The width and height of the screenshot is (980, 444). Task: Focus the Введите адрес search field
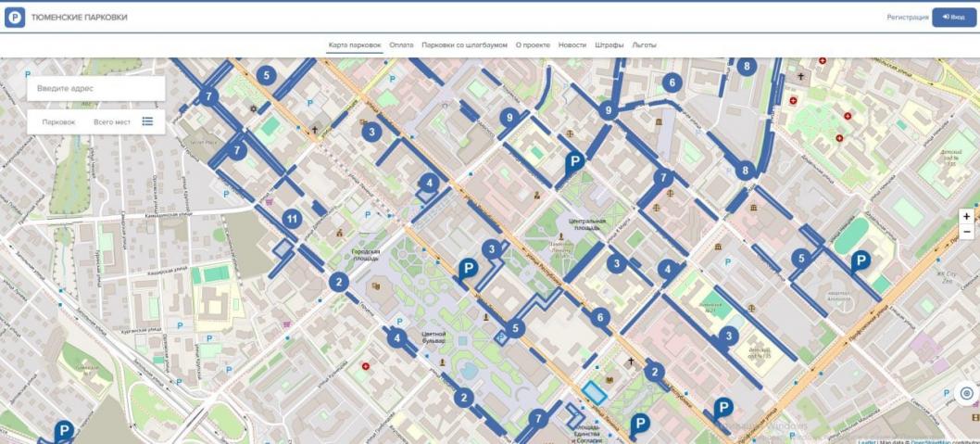[x=96, y=89]
